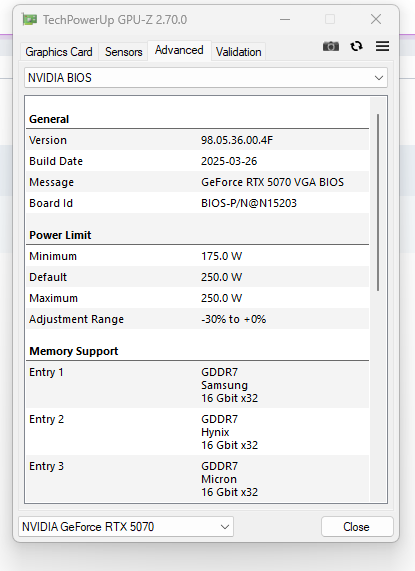The height and width of the screenshot is (571, 415).
Task: Select the Build Date row
Action: (x=197, y=161)
